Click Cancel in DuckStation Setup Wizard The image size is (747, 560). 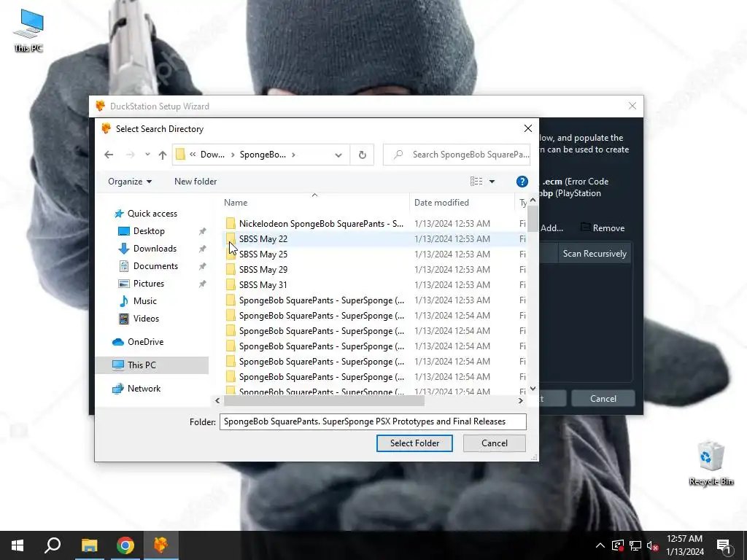(603, 399)
